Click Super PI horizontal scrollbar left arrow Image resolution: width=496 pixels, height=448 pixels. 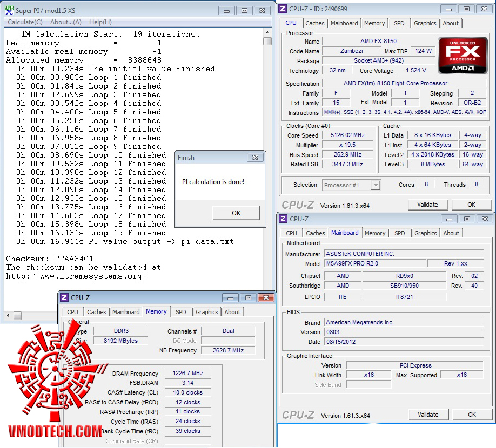click(x=8, y=315)
